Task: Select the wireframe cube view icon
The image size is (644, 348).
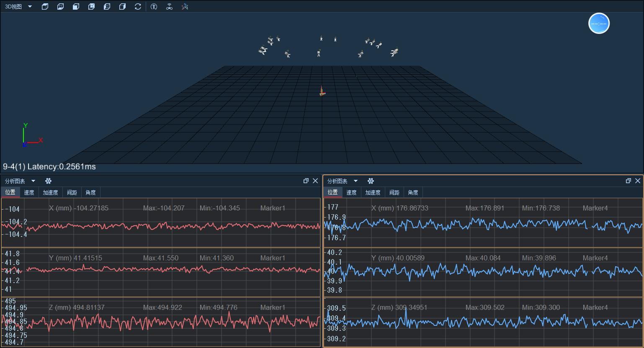Action: (91, 7)
